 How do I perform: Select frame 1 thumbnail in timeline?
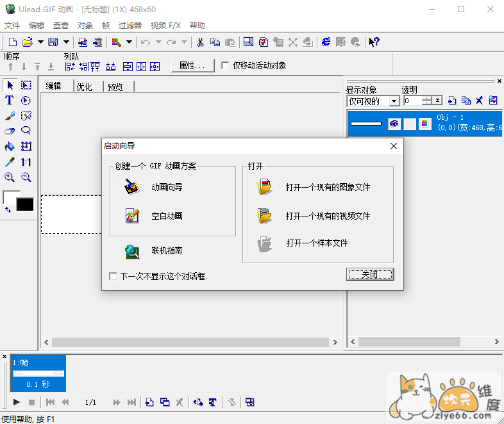click(38, 373)
